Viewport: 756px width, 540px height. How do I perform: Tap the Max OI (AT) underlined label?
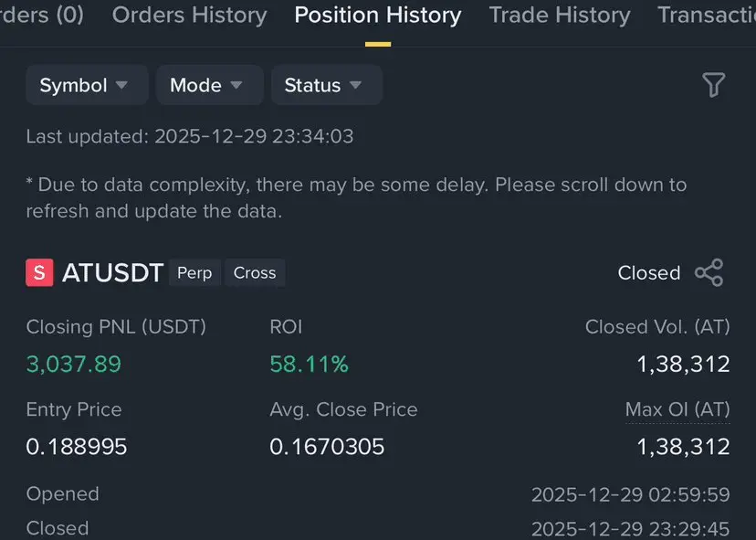tap(677, 409)
